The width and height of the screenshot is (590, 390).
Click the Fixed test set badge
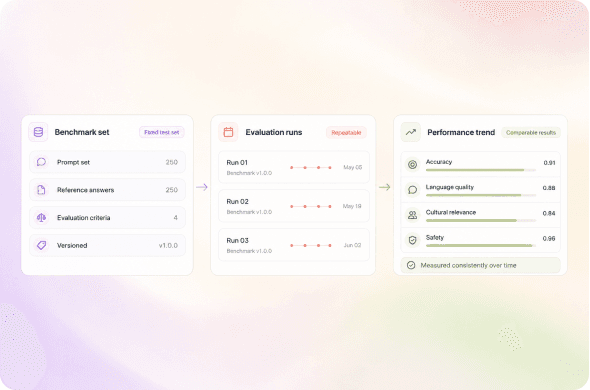[162, 132]
